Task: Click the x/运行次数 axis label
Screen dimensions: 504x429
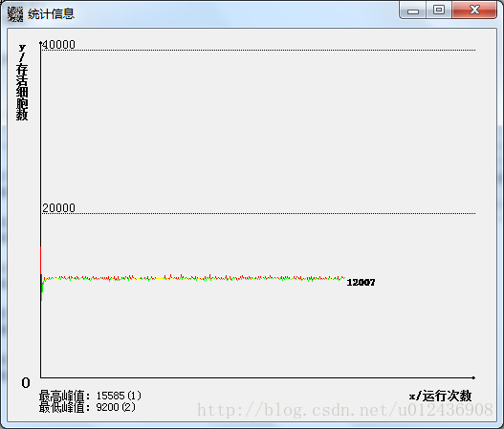Action: click(440, 396)
